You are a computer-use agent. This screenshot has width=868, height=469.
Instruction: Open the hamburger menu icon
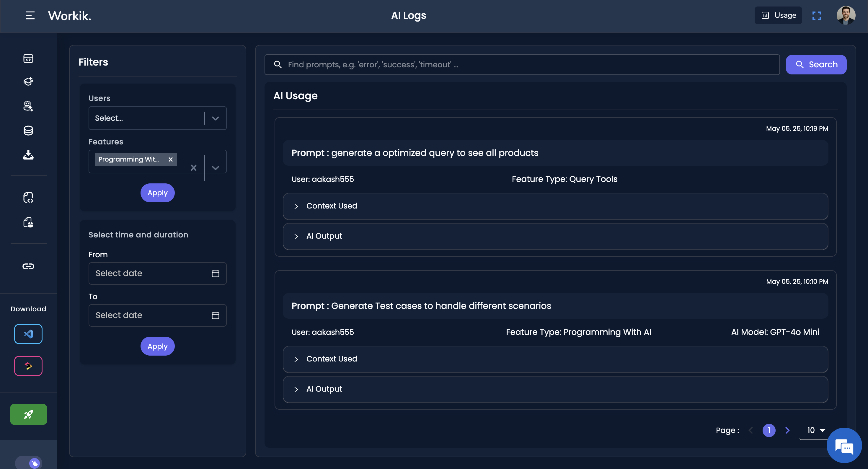coord(30,16)
